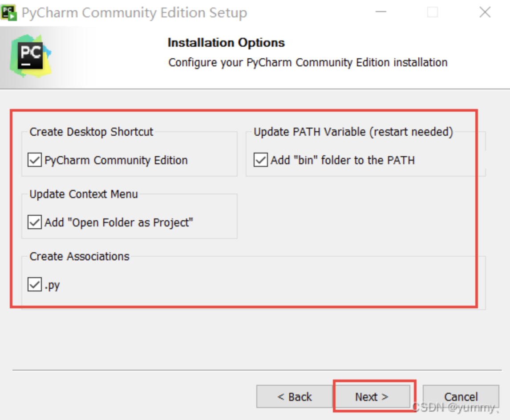Screen dimensions: 510x420
Task: Untick the .py file association checkbox
Action: click(34, 284)
